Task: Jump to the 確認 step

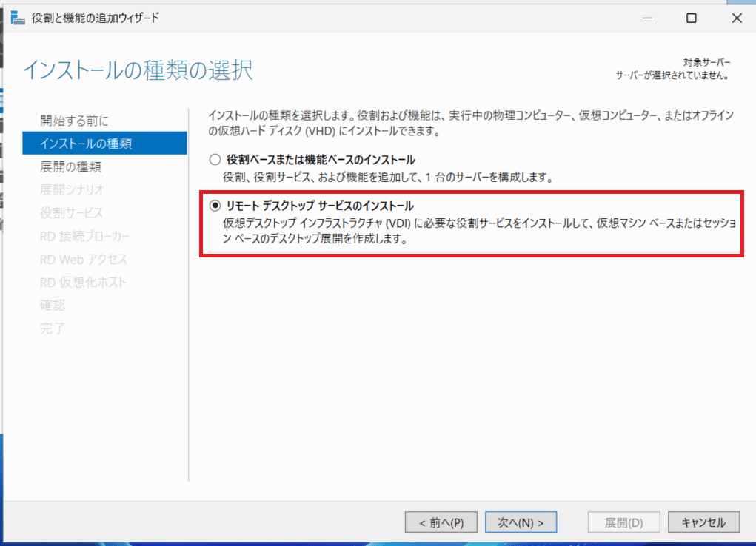Action: tap(53, 305)
